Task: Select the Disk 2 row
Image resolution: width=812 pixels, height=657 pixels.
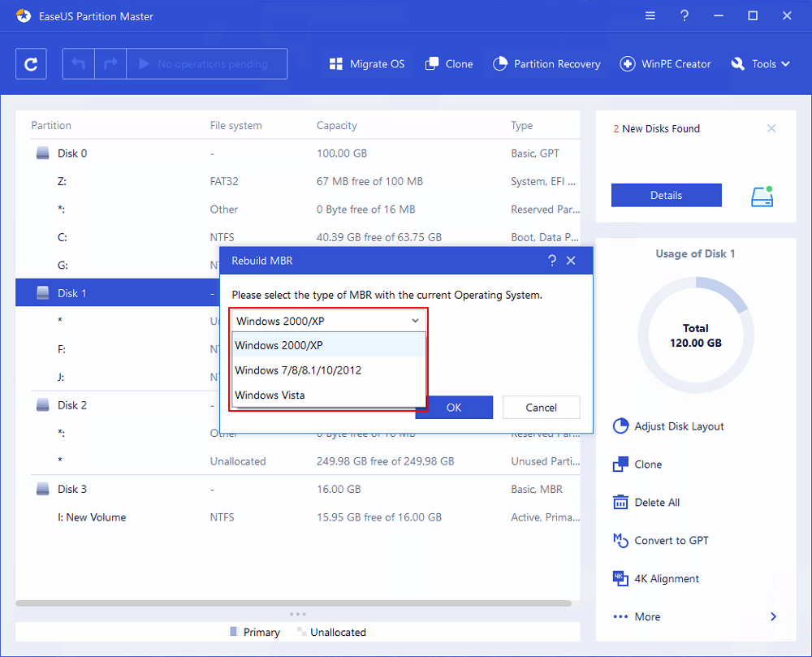Action: point(118,405)
